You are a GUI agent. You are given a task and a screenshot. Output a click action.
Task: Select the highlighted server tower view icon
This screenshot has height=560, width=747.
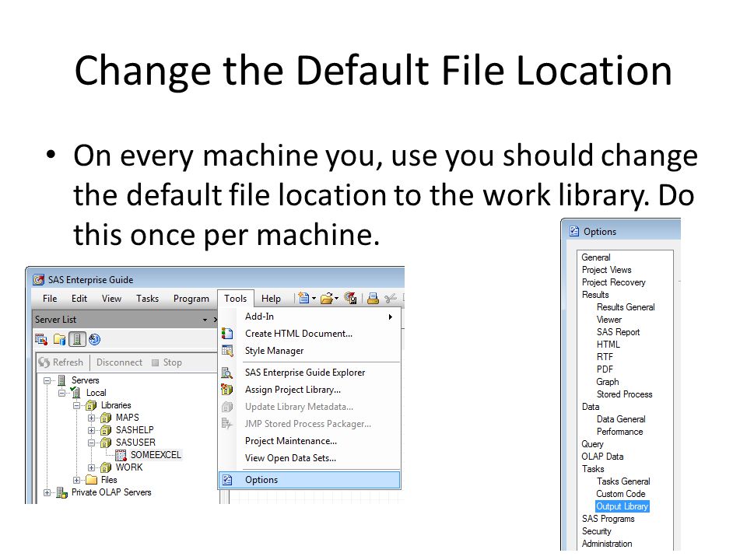click(x=77, y=339)
